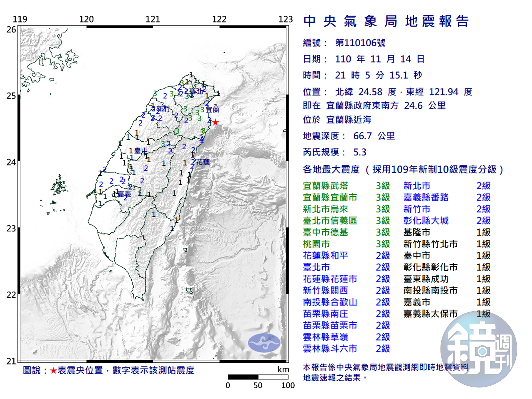
Task: Click the red star in the map legend
Action: pyautogui.click(x=53, y=370)
